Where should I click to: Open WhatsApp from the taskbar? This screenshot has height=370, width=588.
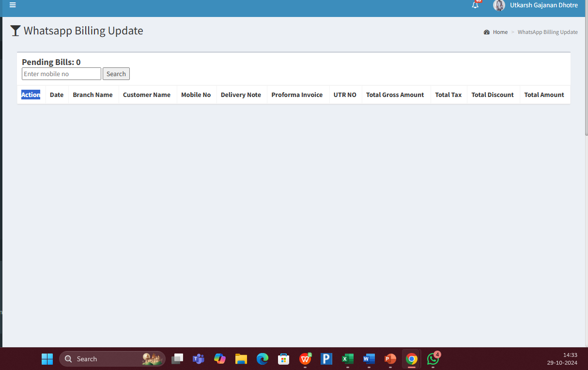433,359
